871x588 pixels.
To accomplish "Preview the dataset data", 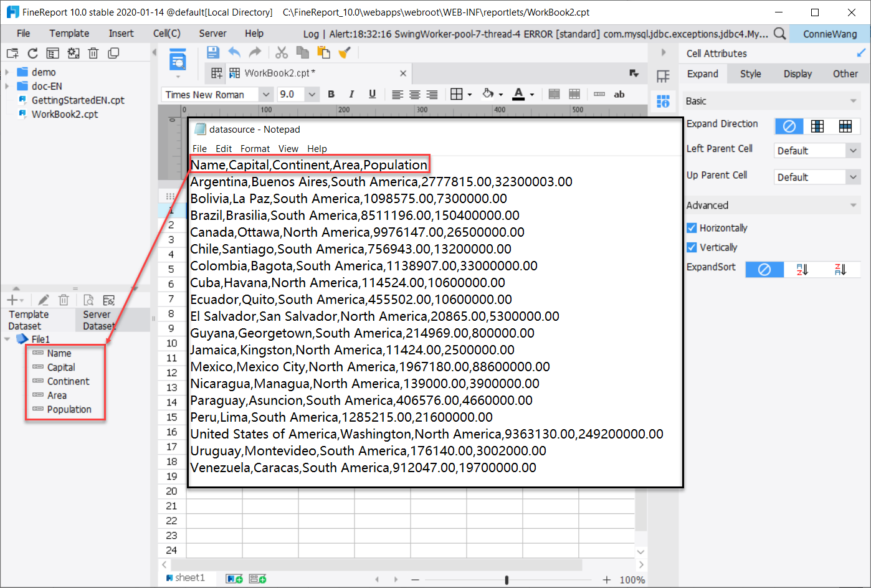I will click(87, 300).
